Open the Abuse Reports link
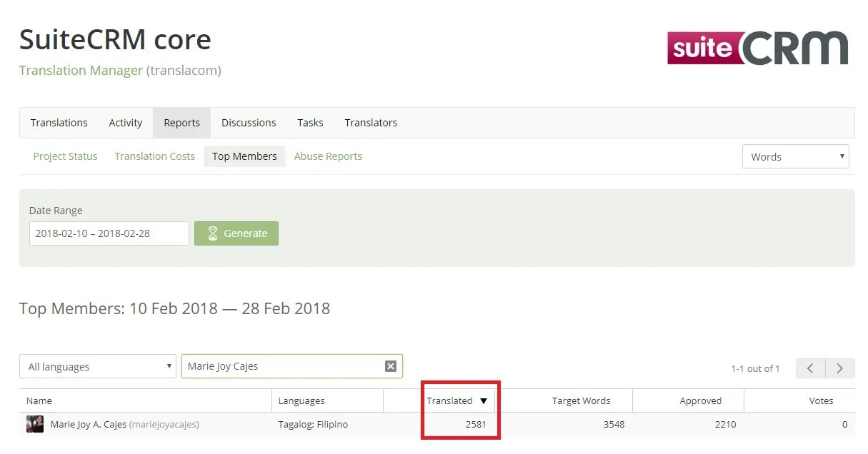The height and width of the screenshot is (454, 868). (x=328, y=156)
